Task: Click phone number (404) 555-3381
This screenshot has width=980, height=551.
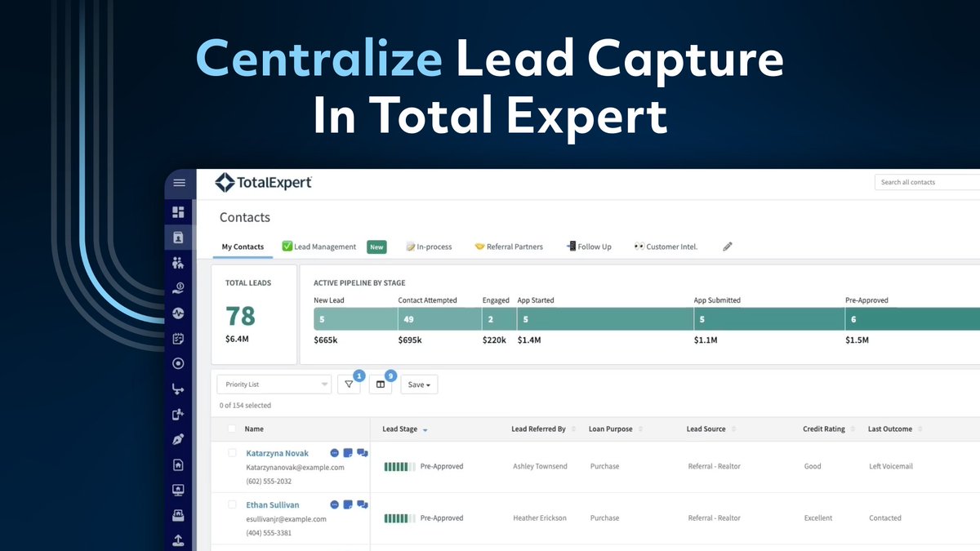Action: coord(269,533)
